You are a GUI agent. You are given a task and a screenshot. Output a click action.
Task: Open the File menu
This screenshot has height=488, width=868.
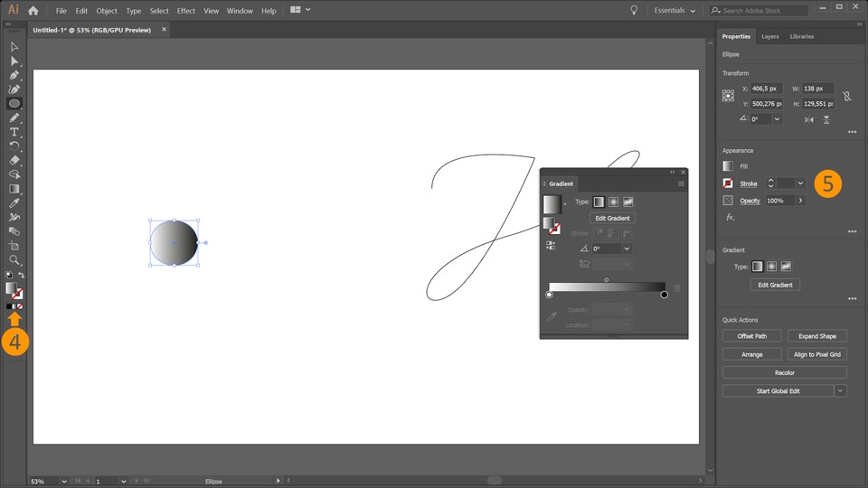coord(61,11)
